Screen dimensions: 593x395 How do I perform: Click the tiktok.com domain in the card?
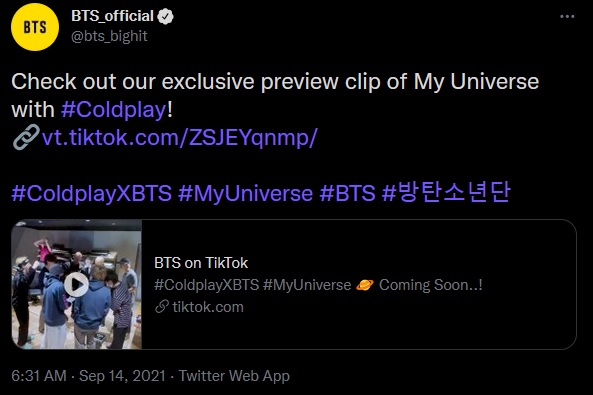click(x=208, y=307)
